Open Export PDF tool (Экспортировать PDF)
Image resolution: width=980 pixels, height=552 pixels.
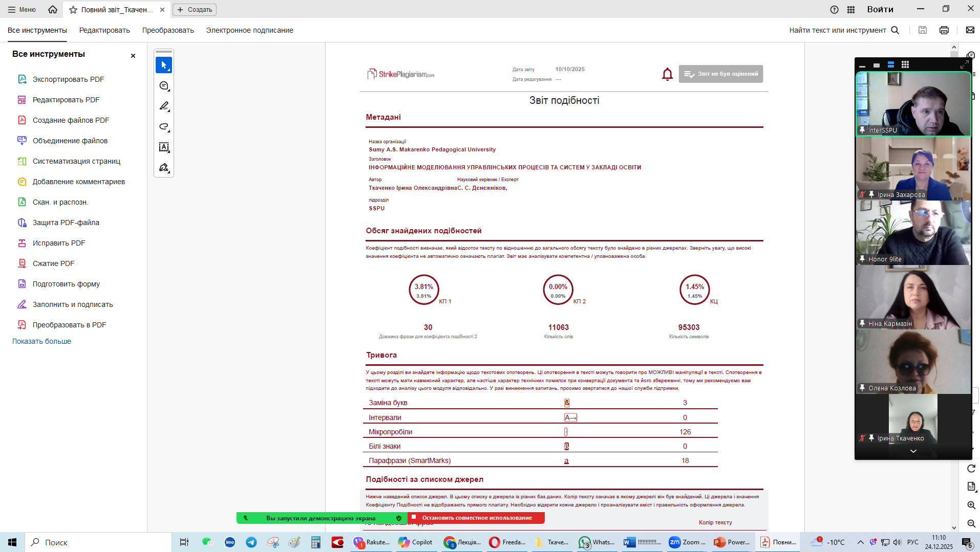click(x=68, y=79)
